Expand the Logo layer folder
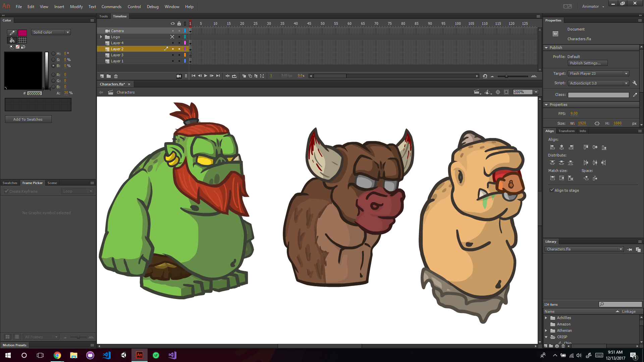This screenshot has width=644, height=362. click(101, 37)
